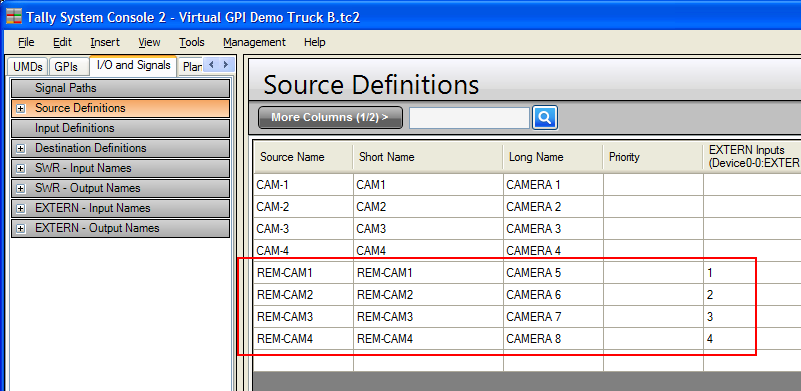
Task: Click the More Columns (1/2) button
Action: (330, 118)
